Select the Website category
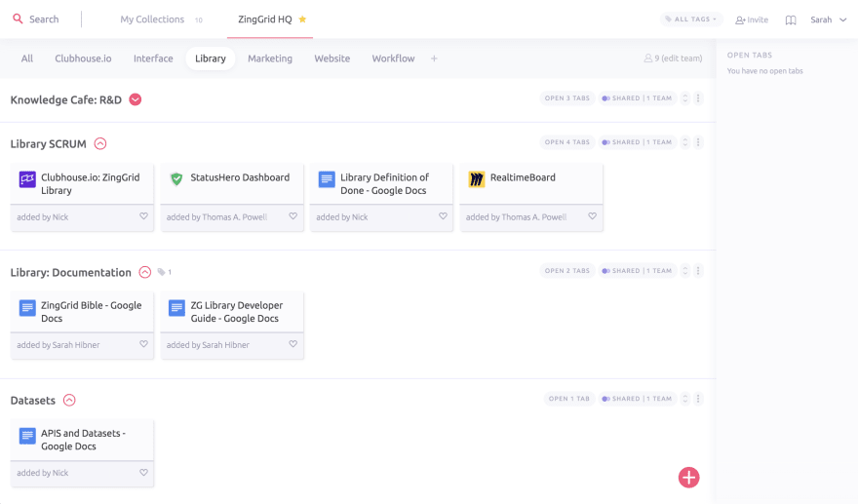 pyautogui.click(x=332, y=58)
